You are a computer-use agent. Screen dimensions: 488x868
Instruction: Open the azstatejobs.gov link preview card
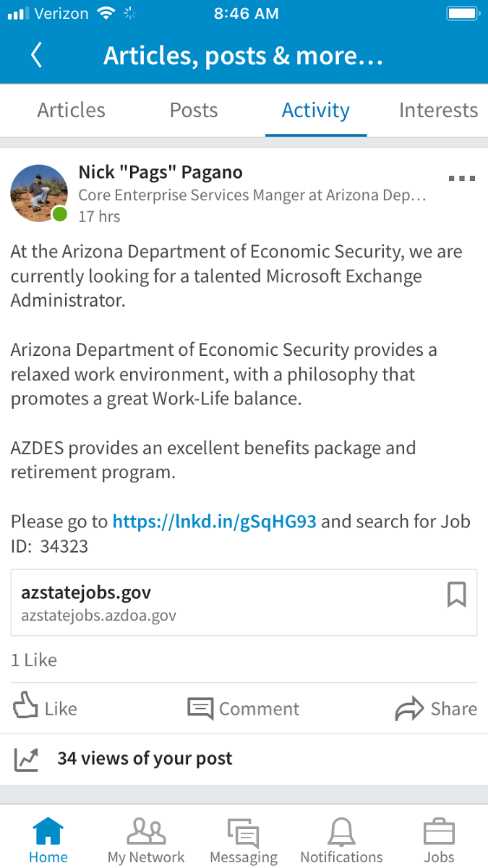pyautogui.click(x=217, y=603)
